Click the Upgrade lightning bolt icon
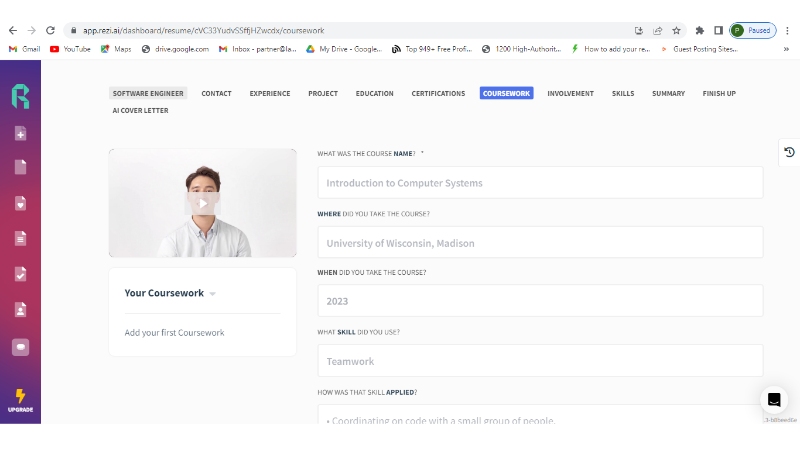The width and height of the screenshot is (800, 449). point(20,398)
